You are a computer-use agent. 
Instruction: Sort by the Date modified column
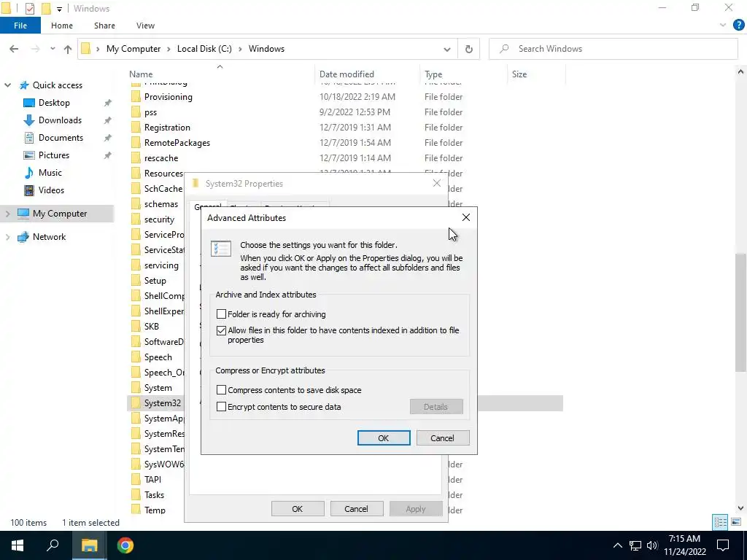coord(347,74)
